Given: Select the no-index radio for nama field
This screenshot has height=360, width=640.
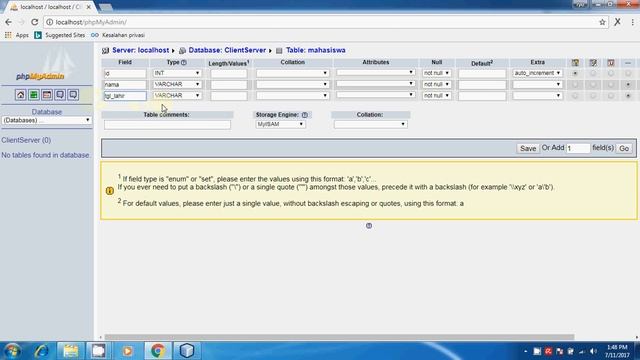Looking at the screenshot, I should pos(628,84).
